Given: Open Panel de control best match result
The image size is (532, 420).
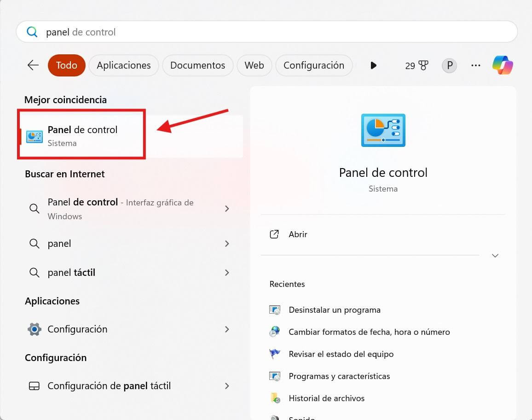Looking at the screenshot, I should (131, 136).
